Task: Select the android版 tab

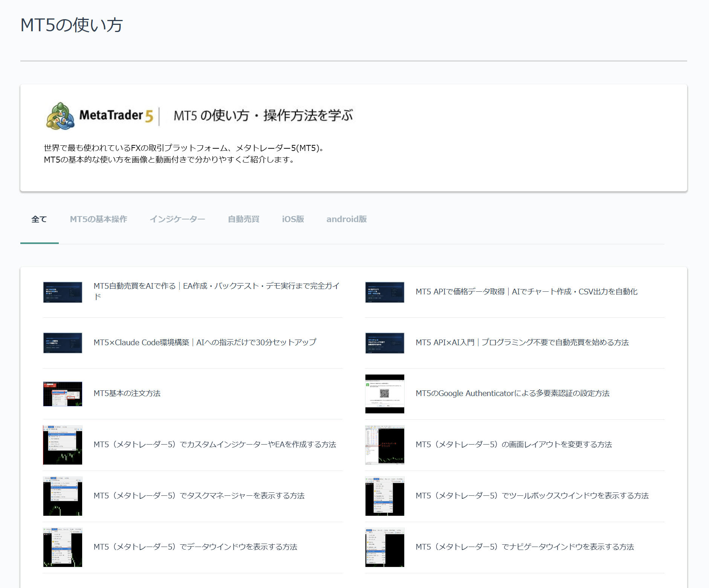Action: tap(347, 219)
